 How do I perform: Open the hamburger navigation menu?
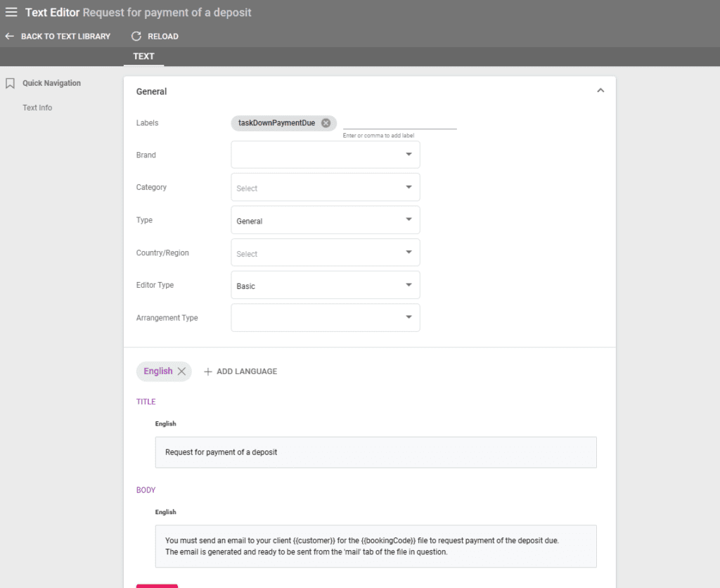(11, 11)
